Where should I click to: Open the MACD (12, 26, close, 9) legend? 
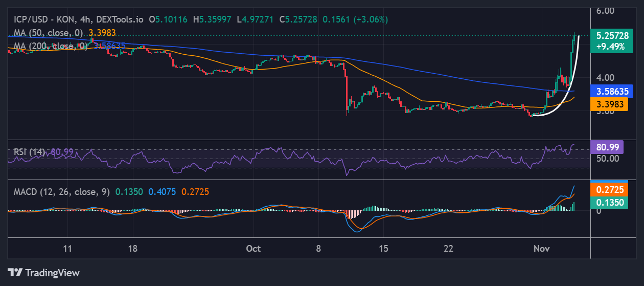[61, 192]
